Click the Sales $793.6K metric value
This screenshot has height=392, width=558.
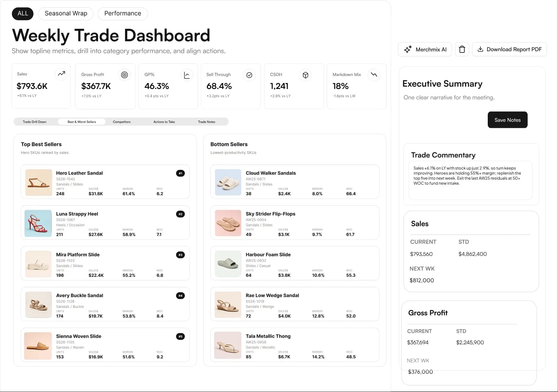coord(32,86)
